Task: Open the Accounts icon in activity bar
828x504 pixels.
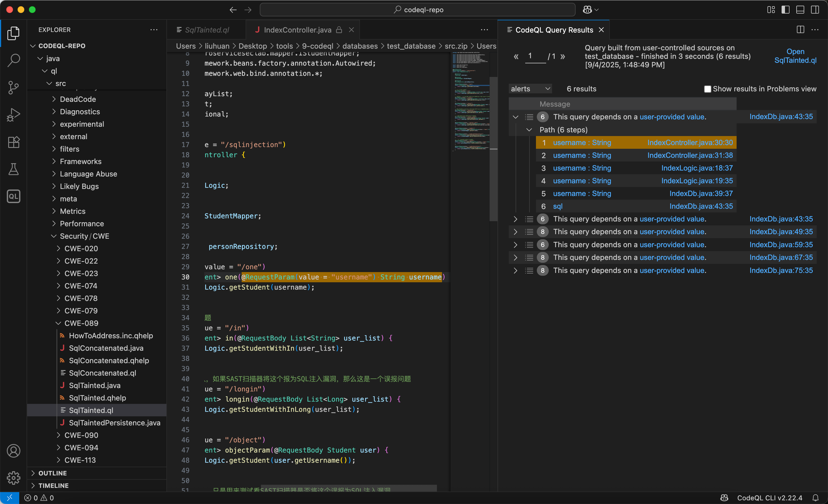Action: (14, 451)
